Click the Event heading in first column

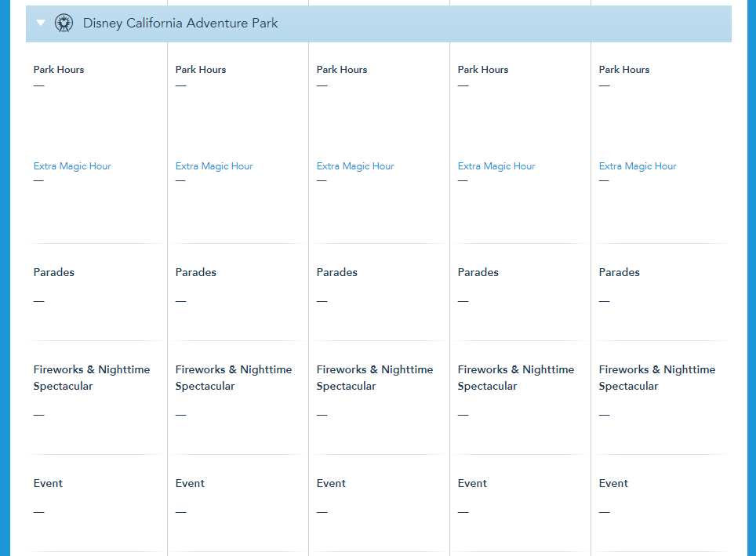(x=48, y=484)
